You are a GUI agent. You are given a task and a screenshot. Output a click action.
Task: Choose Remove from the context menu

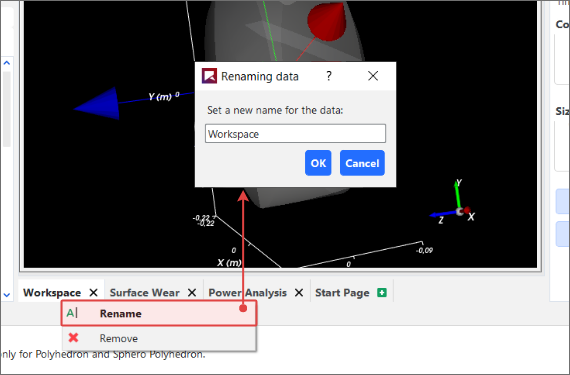point(159,338)
